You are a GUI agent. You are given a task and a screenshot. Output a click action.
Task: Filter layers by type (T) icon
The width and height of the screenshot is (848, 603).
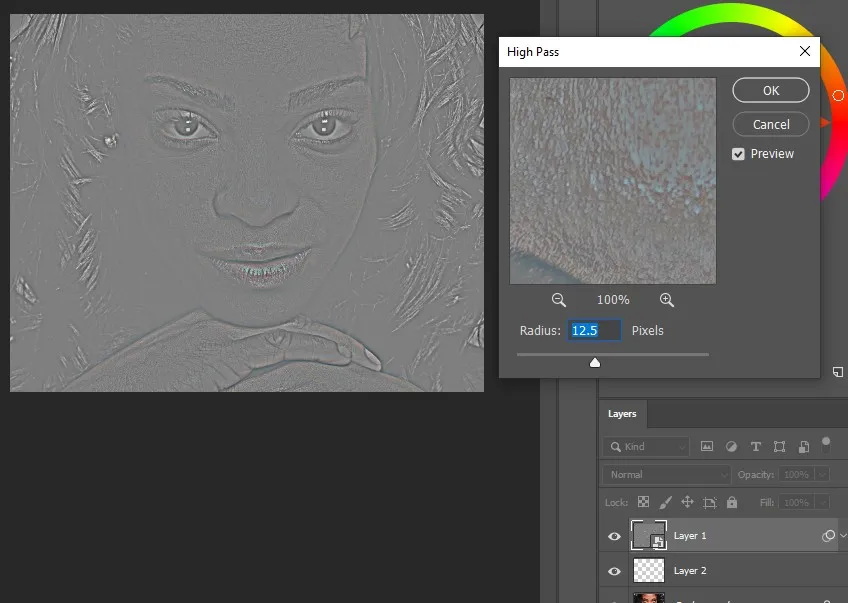756,446
